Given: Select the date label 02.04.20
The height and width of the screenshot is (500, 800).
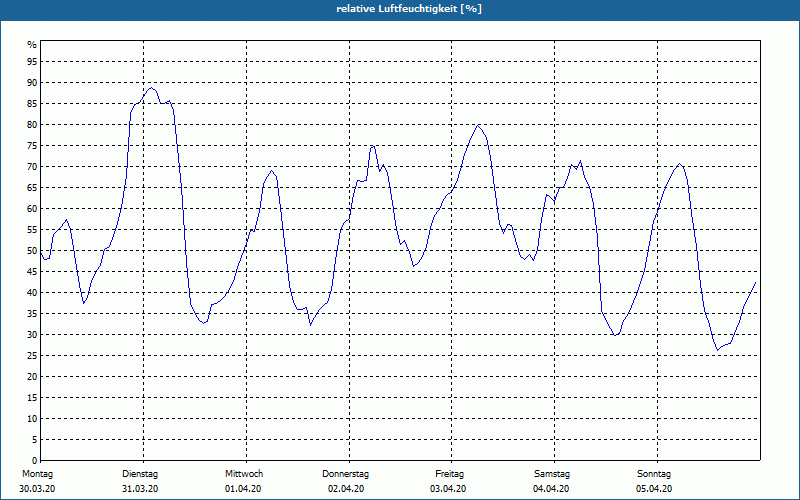Looking at the screenshot, I should [x=346, y=489].
